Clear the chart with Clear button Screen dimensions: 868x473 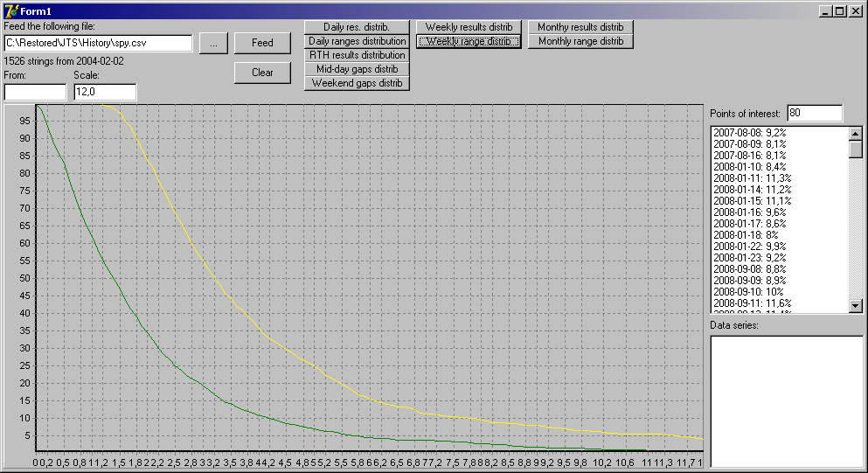pos(262,73)
